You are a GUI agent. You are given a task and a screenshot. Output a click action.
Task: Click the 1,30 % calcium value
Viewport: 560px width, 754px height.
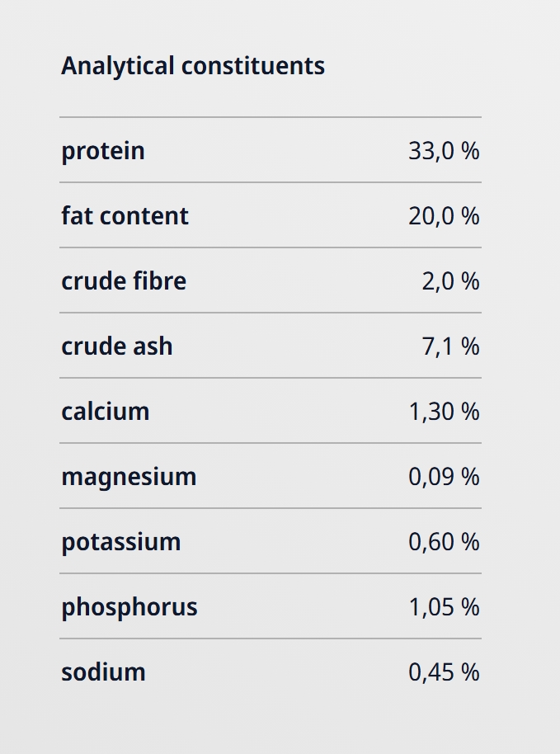point(443,412)
